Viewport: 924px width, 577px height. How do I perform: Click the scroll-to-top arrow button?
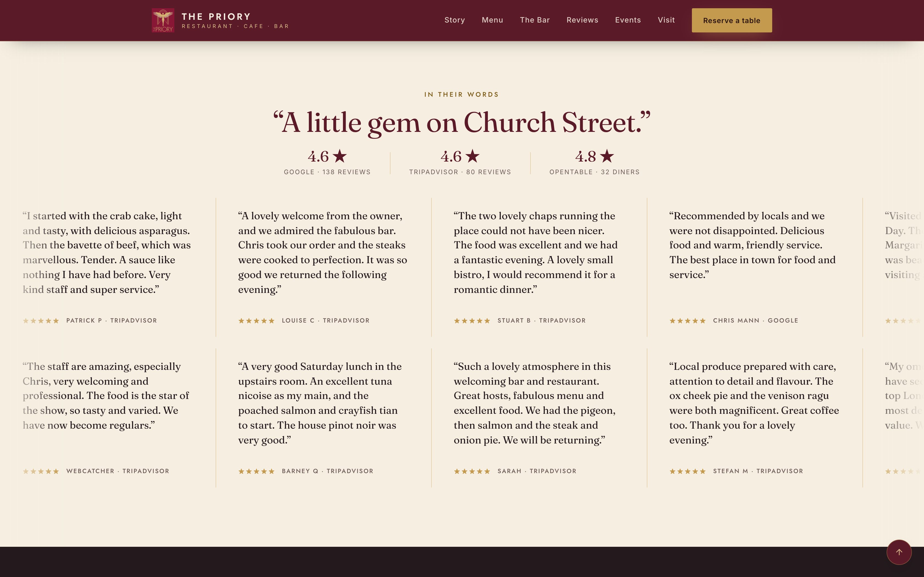point(899,552)
